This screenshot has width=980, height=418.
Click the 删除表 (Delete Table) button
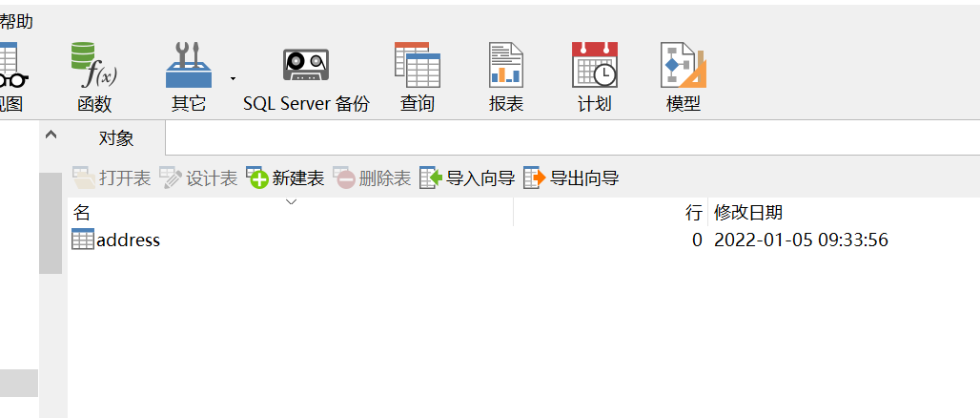coord(372,178)
